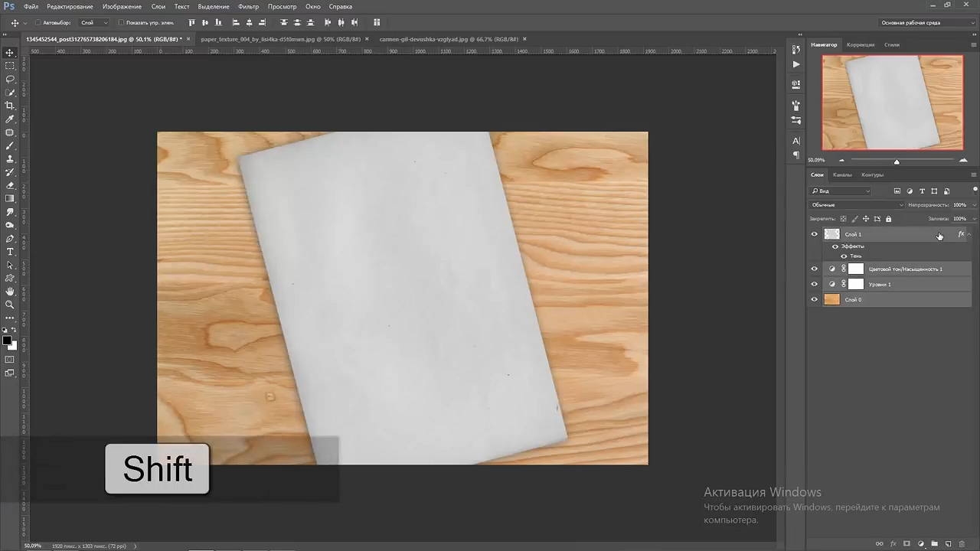Hide the Слой 1 layer

[815, 234]
